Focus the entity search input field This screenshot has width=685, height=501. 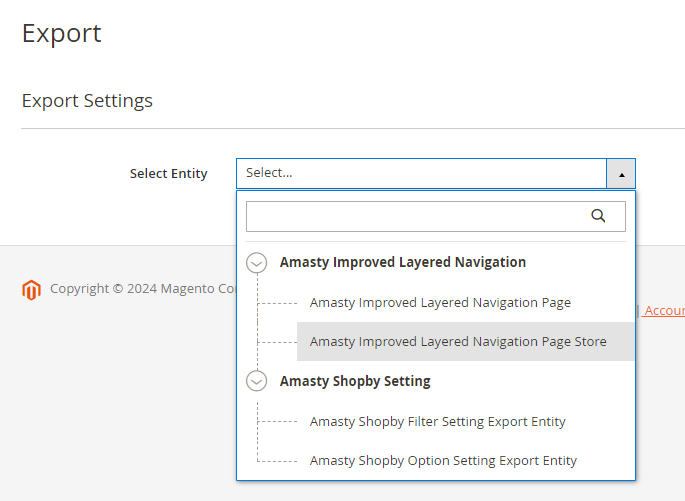436,216
